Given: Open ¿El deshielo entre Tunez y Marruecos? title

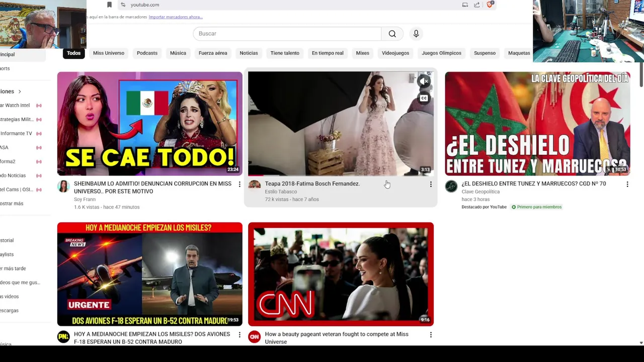Looking at the screenshot, I should pyautogui.click(x=534, y=184).
